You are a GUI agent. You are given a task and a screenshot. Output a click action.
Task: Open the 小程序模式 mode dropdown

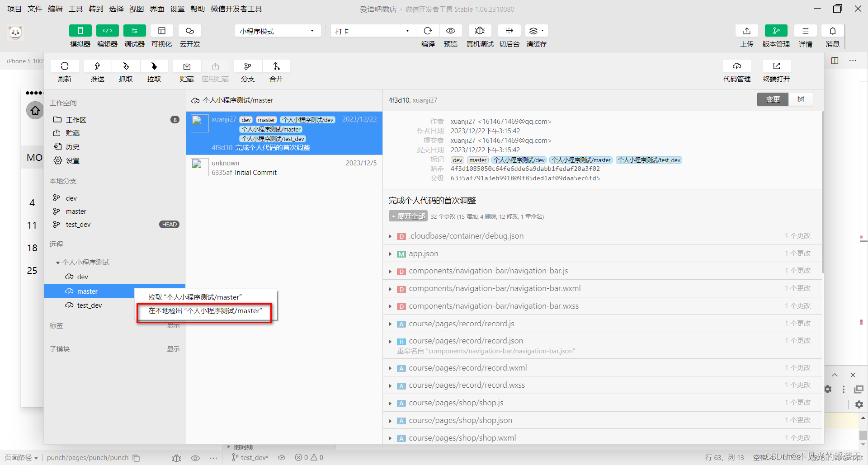click(278, 31)
